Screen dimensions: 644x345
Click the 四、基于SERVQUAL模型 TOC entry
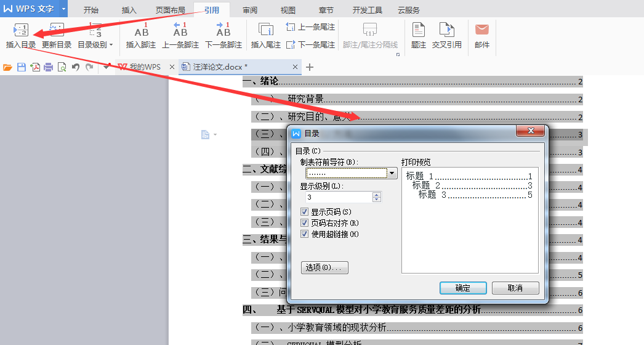(413, 310)
